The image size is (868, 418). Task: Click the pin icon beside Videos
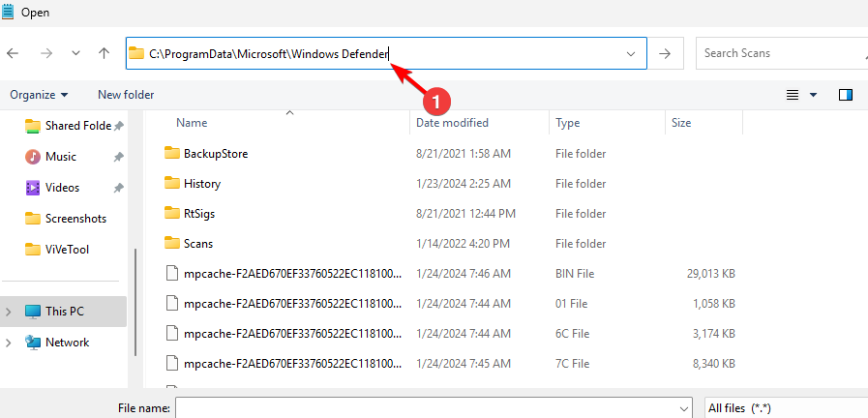pyautogui.click(x=118, y=189)
